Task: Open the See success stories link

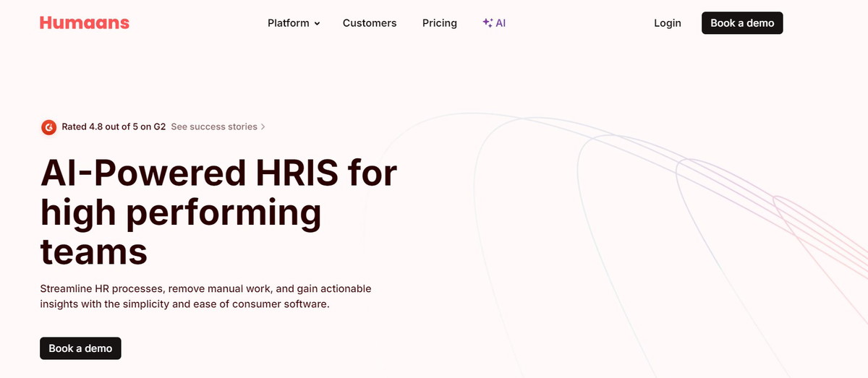Action: (x=213, y=126)
